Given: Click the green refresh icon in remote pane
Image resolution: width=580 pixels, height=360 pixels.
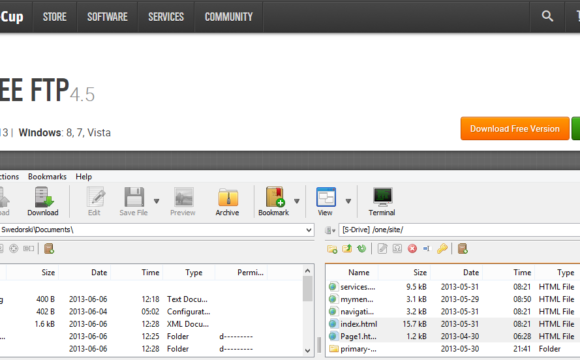Looking at the screenshot, I should click(361, 249).
